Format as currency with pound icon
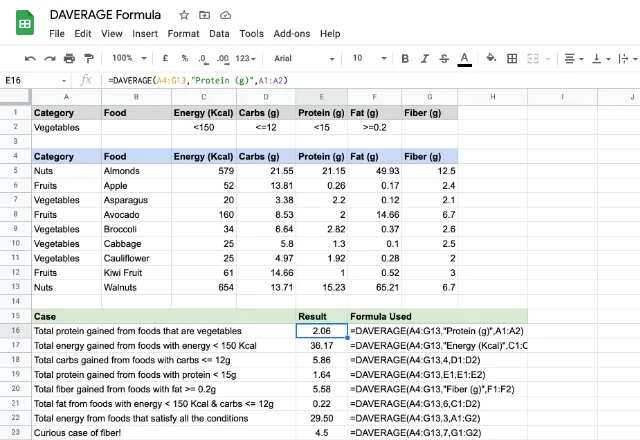The height and width of the screenshot is (440, 640). pyautogui.click(x=165, y=58)
